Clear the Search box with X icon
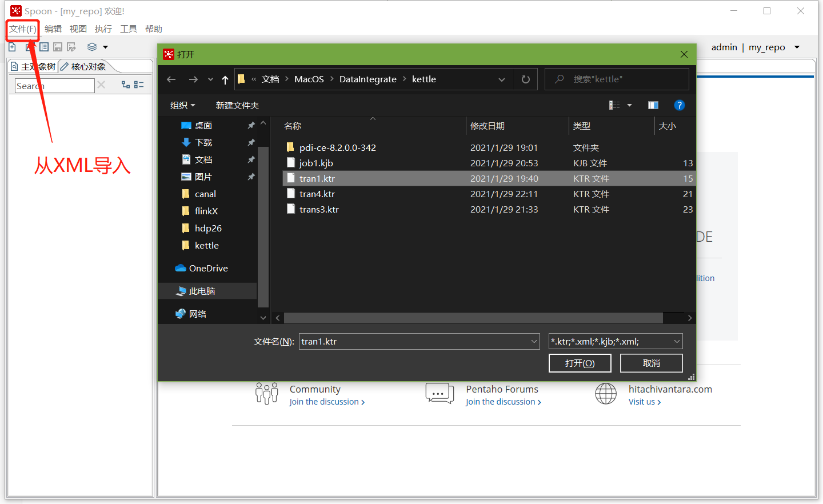Image resolution: width=823 pixels, height=504 pixels. 101,85
